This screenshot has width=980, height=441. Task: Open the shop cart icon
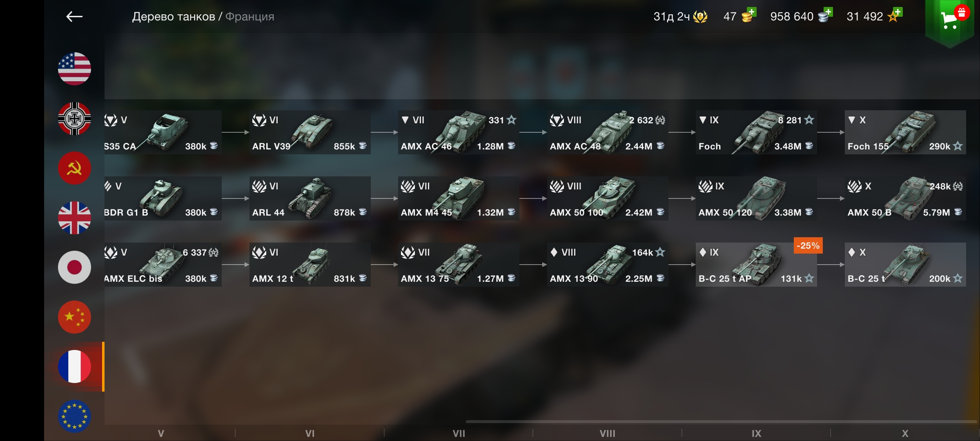coord(950,20)
